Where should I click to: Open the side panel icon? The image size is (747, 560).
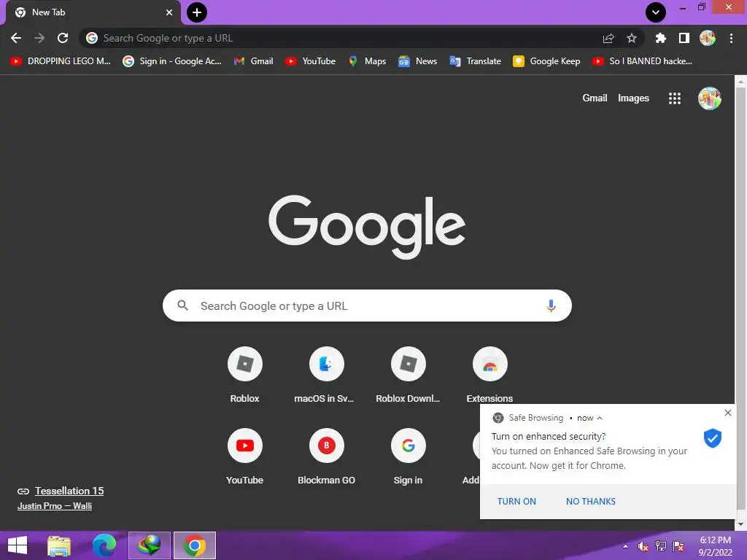click(x=684, y=38)
